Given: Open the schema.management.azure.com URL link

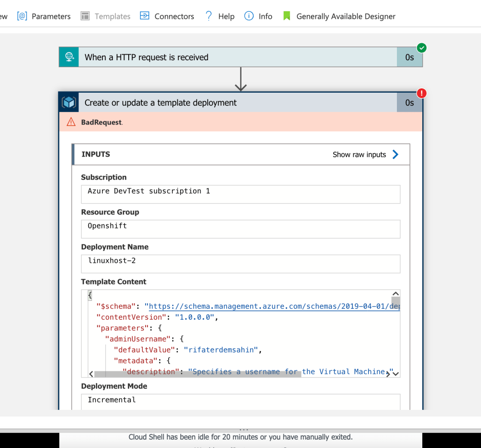Looking at the screenshot, I should click(x=274, y=306).
